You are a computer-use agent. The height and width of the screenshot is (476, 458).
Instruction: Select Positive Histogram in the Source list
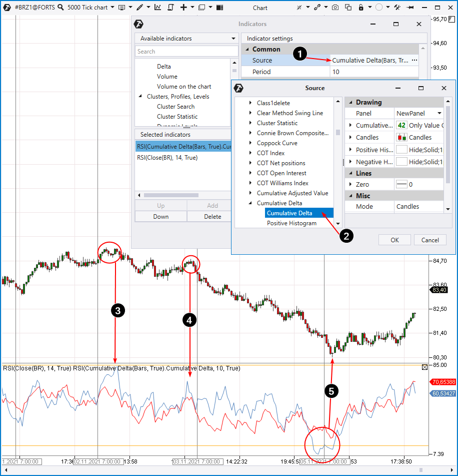tap(291, 223)
